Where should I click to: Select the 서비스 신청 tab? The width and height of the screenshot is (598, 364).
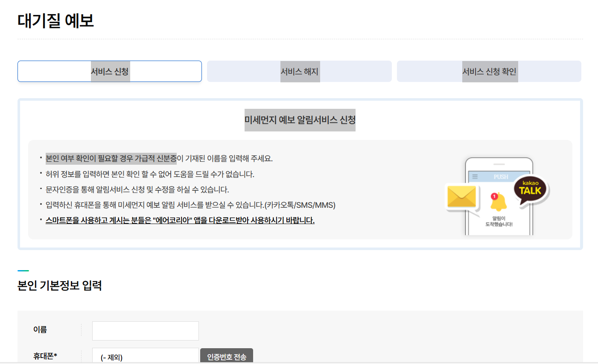pos(109,71)
